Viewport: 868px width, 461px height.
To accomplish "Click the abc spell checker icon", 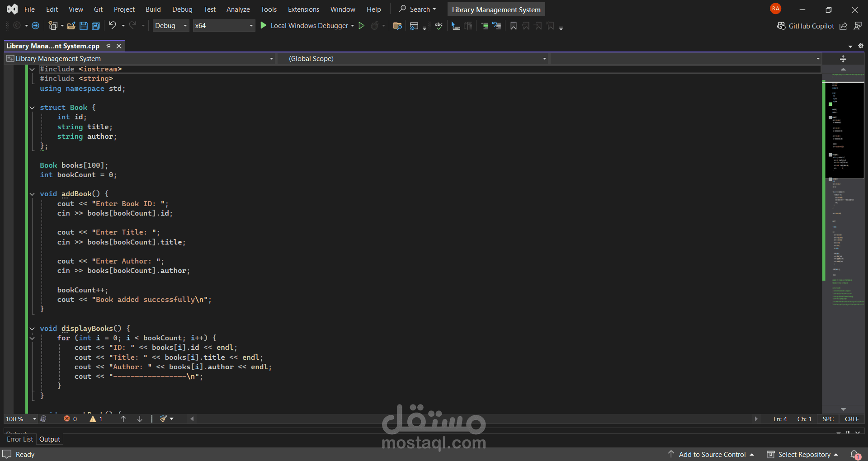I will tap(439, 26).
